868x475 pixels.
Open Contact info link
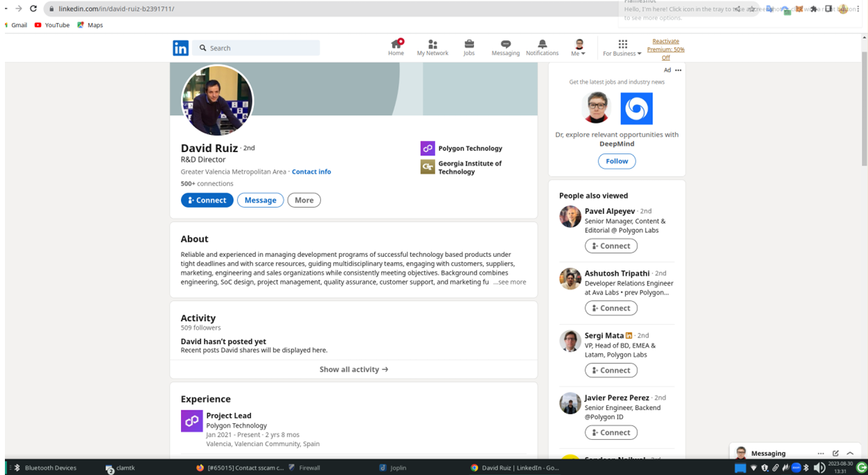pos(311,172)
